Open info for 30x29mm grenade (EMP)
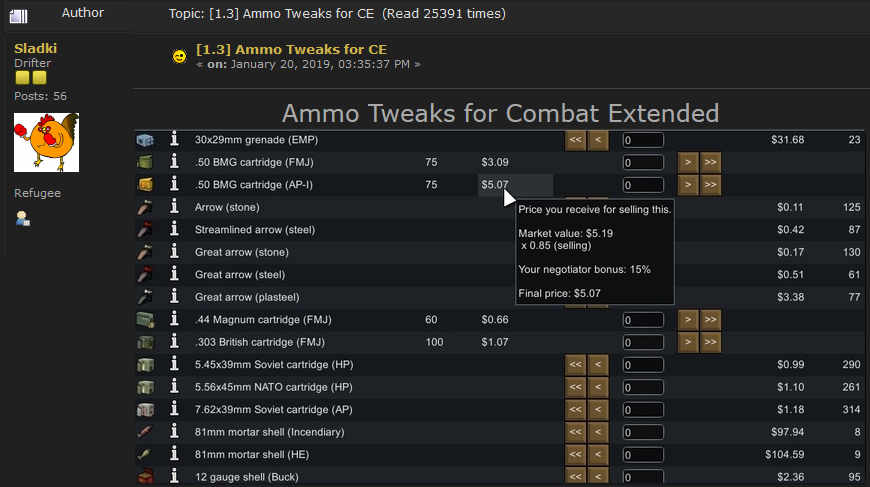This screenshot has width=870, height=487. coord(174,140)
